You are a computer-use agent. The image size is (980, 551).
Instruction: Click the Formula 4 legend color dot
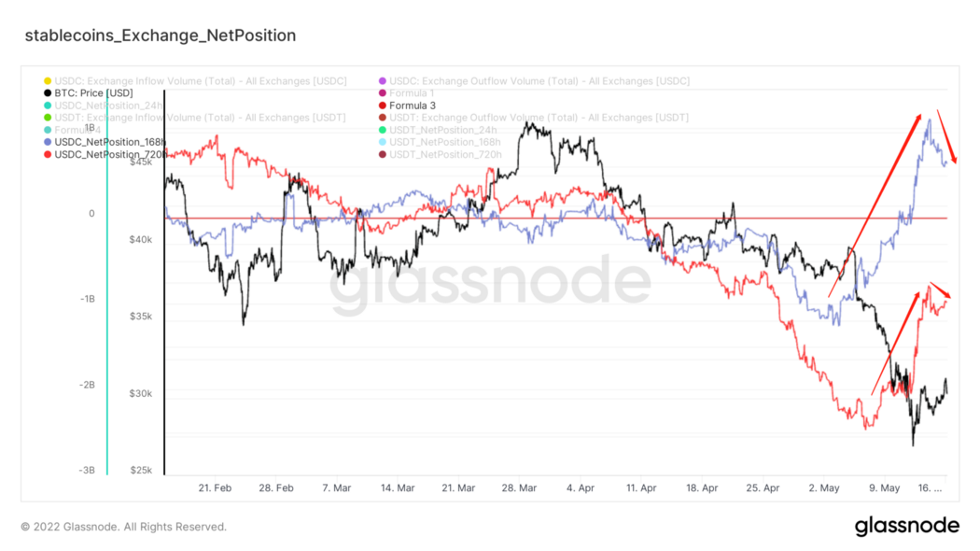48,130
